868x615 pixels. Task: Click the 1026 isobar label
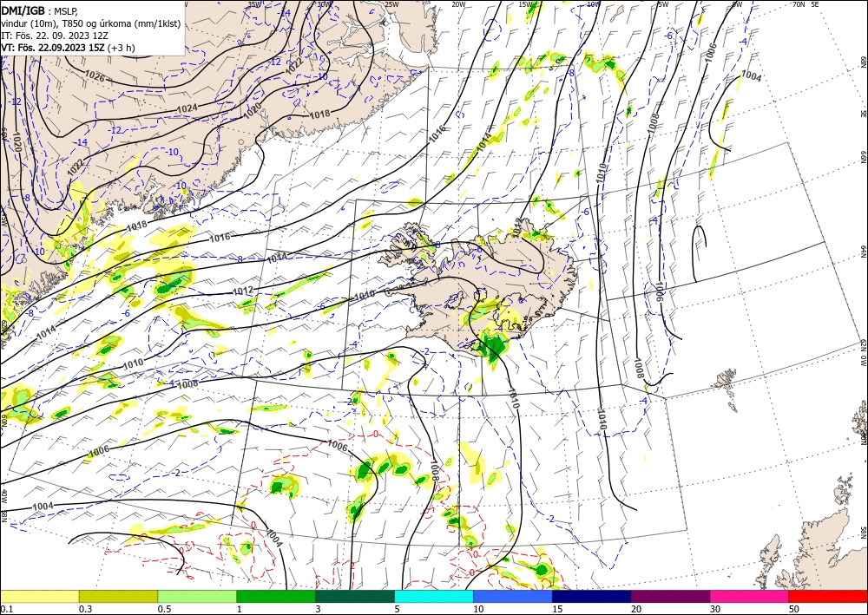95,75
